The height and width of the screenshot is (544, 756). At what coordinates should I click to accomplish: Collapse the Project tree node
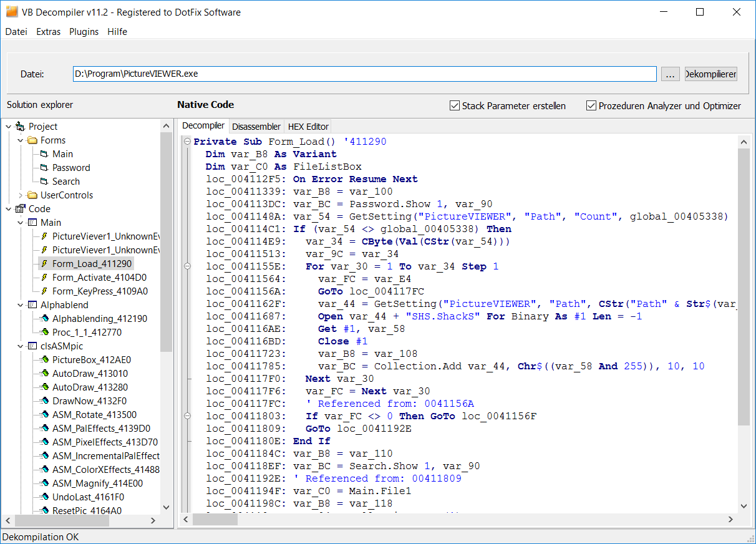(8, 127)
